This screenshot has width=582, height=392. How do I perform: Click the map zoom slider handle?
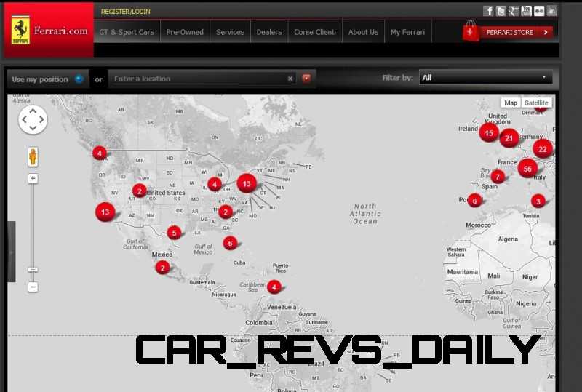[33, 270]
